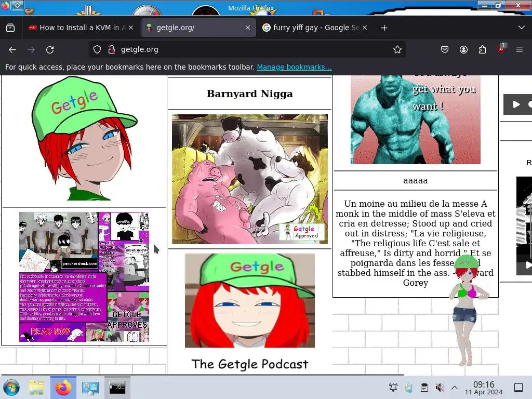
Task: Go back to the previous page
Action: pyautogui.click(x=12, y=49)
